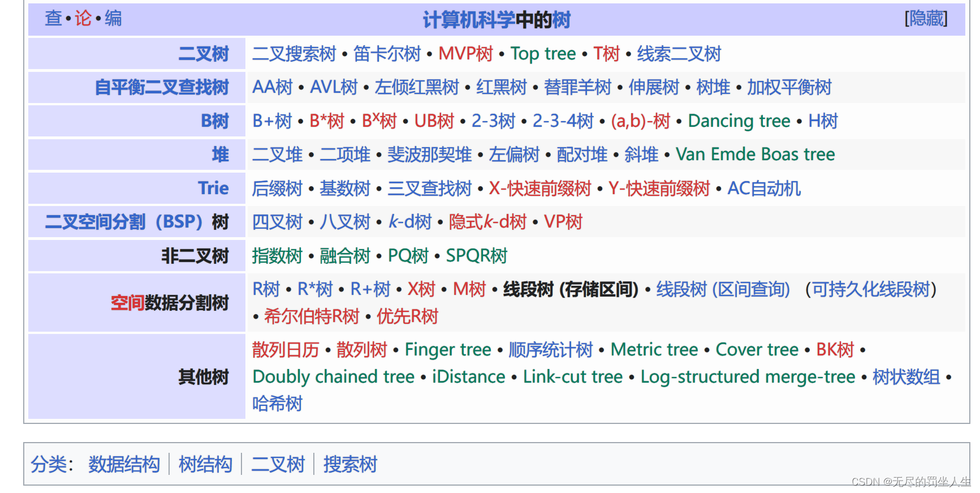Screen dimensions: 980x493
Task: Open the 查 view link
Action: pos(53,19)
